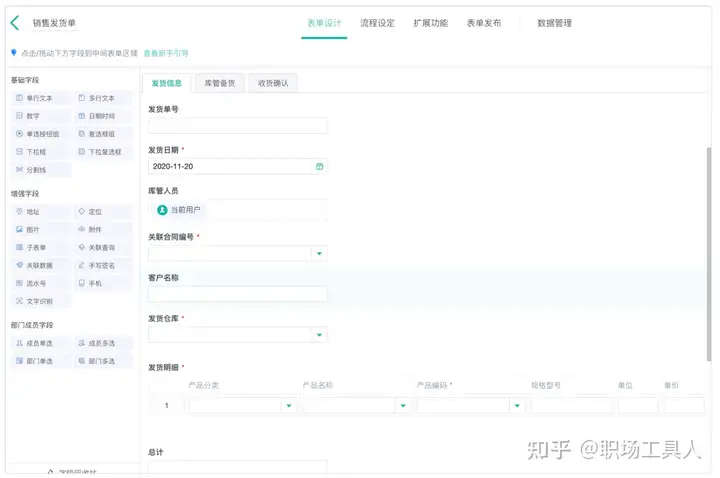Click the 产品编码 column header
Screen dimensions: 720x478
pyautogui.click(x=432, y=385)
